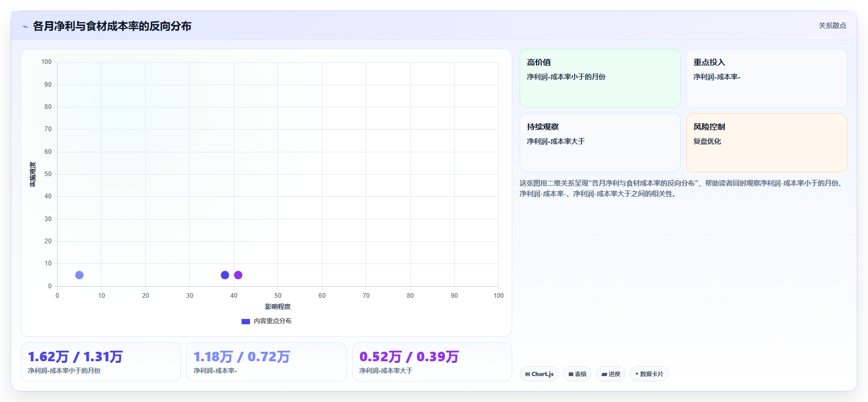
Task: Click 净利润-成本率小于的月份 under 高价值
Action: click(566, 77)
